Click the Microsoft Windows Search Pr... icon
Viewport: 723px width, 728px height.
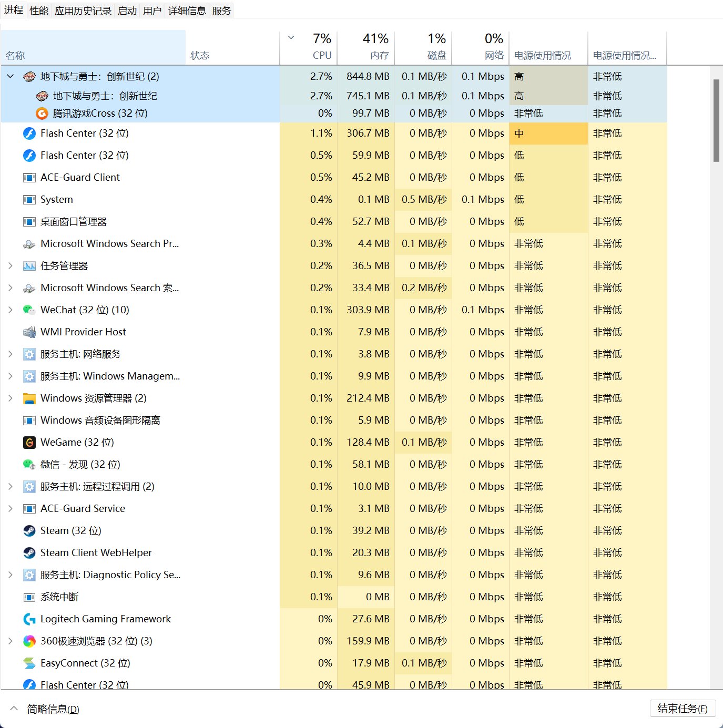[x=29, y=244]
